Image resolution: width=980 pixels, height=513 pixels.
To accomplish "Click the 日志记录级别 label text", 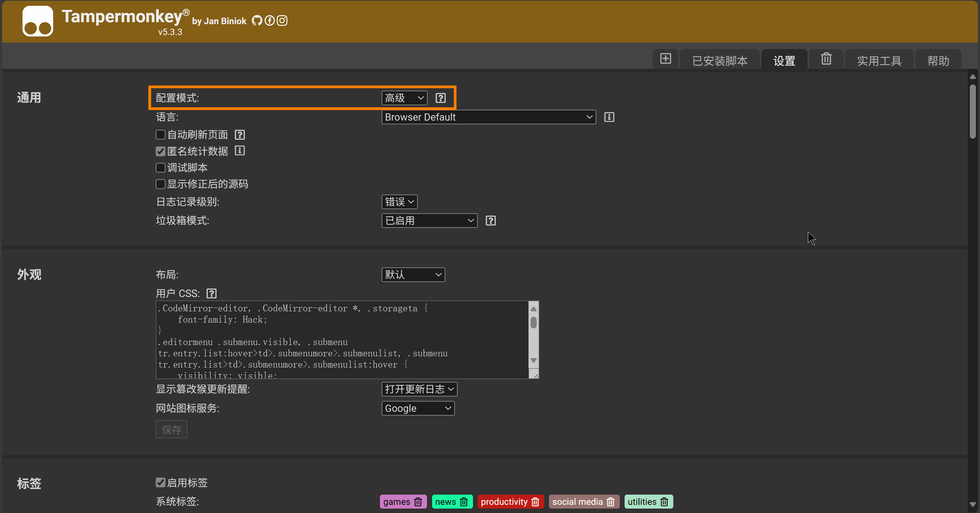I will point(187,202).
